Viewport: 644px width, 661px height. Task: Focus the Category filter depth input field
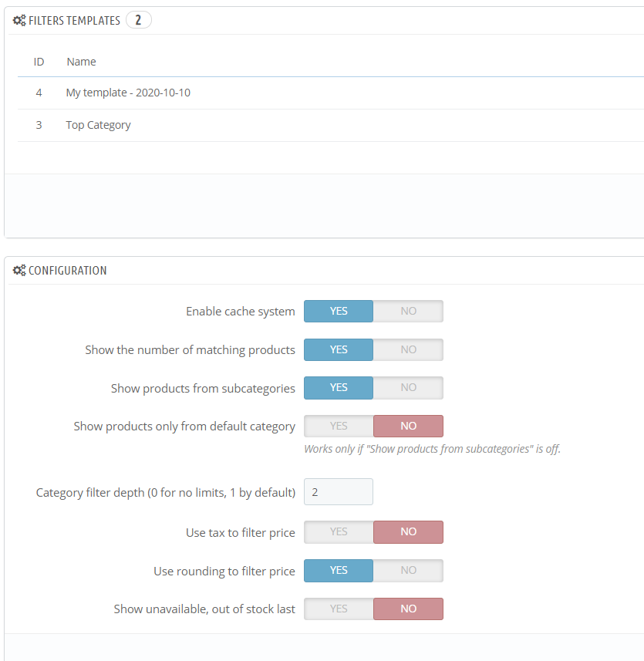tap(339, 492)
